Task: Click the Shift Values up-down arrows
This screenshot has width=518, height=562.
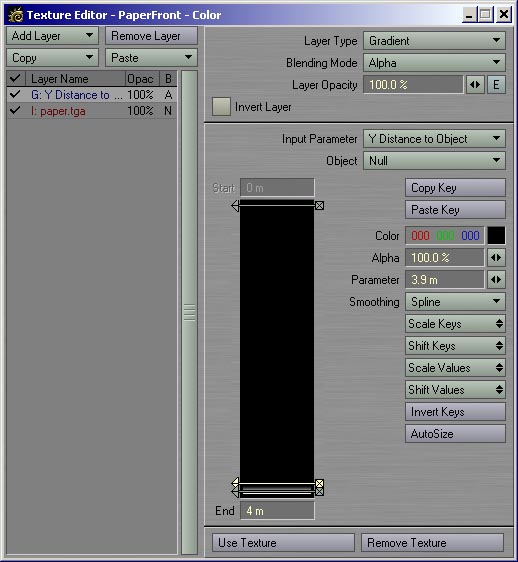Action: point(499,390)
